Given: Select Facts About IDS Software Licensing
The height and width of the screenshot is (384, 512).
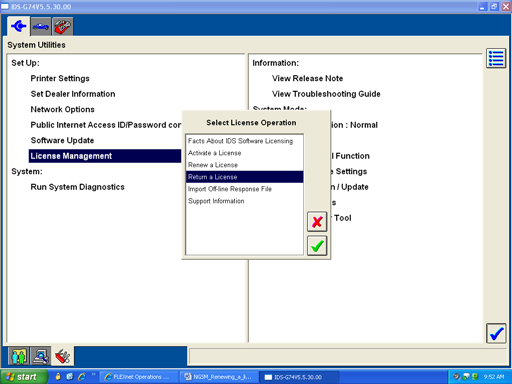Looking at the screenshot, I should (244, 141).
